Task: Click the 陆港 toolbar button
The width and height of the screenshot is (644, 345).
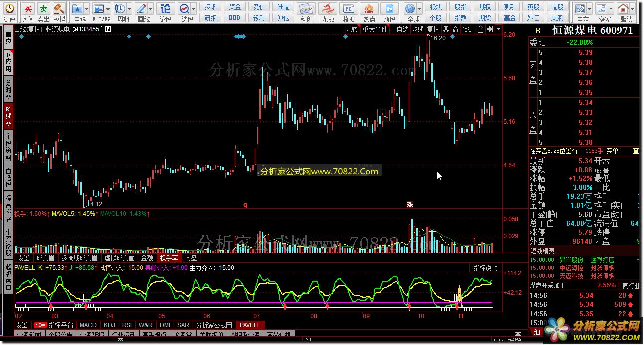Action: pos(283,7)
